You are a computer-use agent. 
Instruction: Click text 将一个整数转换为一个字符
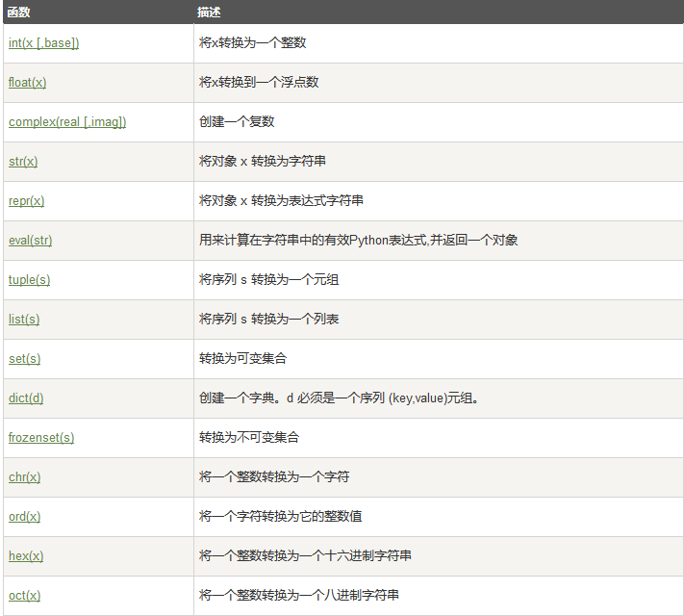(274, 476)
